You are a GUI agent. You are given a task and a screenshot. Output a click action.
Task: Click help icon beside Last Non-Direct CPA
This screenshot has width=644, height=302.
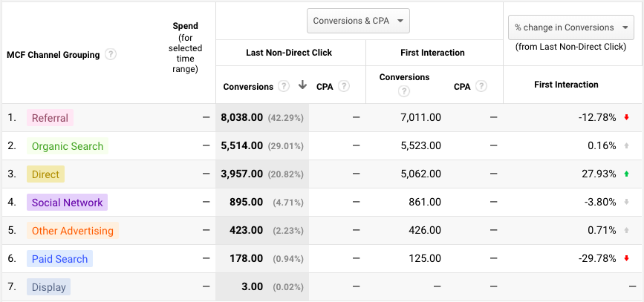343,86
